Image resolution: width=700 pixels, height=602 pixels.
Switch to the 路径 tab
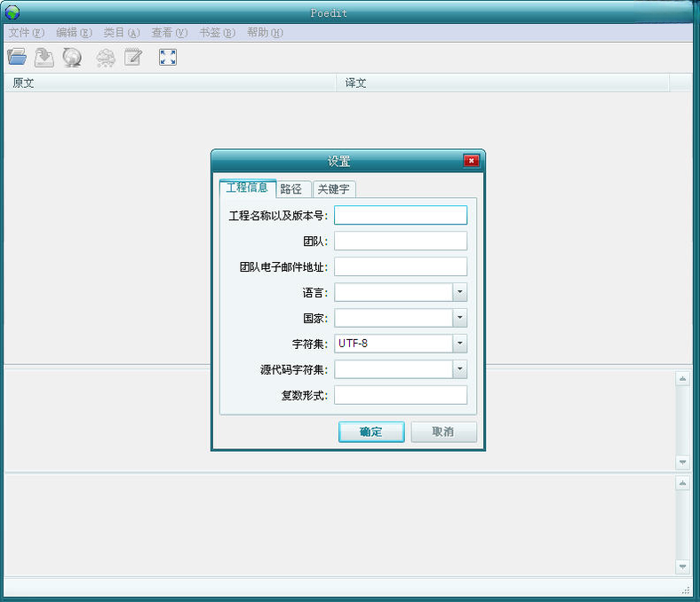coord(291,189)
